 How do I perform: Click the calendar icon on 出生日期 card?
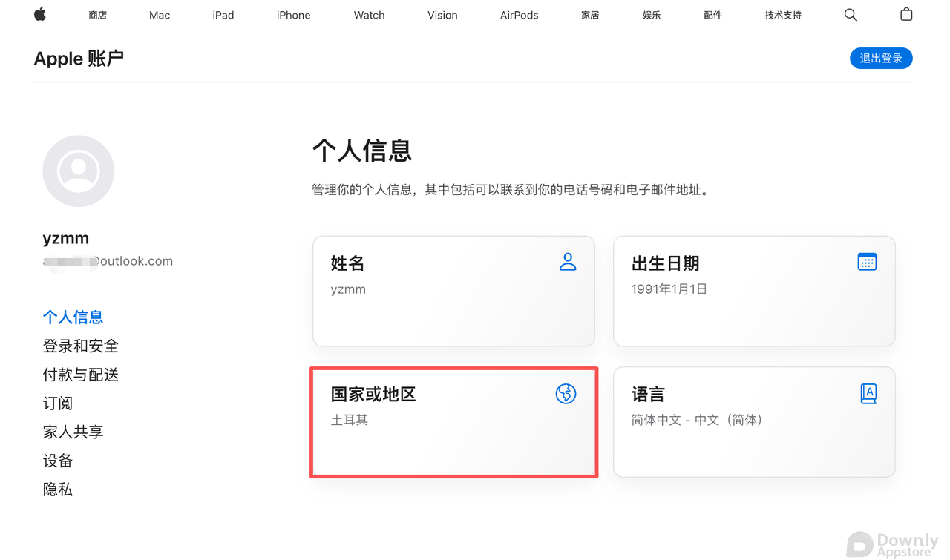point(867,262)
